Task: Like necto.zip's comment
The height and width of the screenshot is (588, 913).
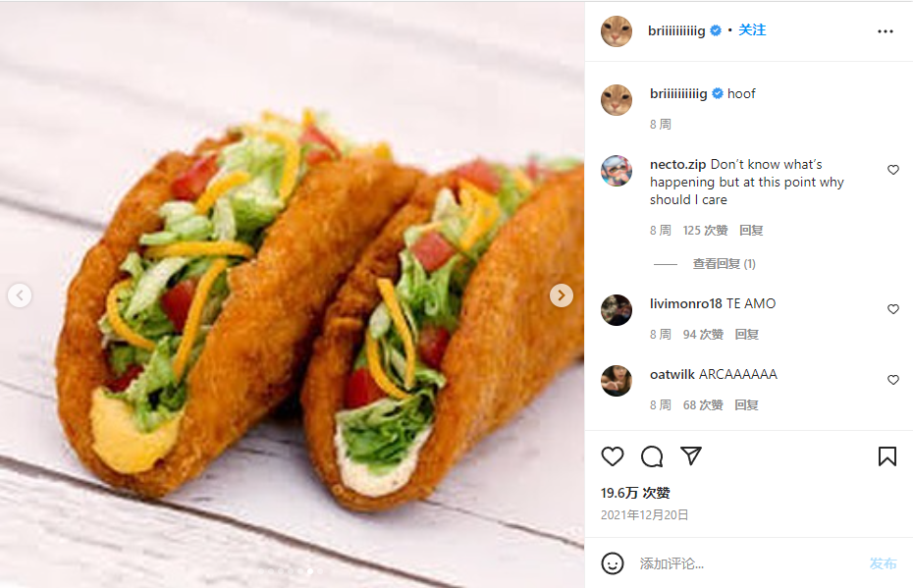Action: (x=893, y=170)
